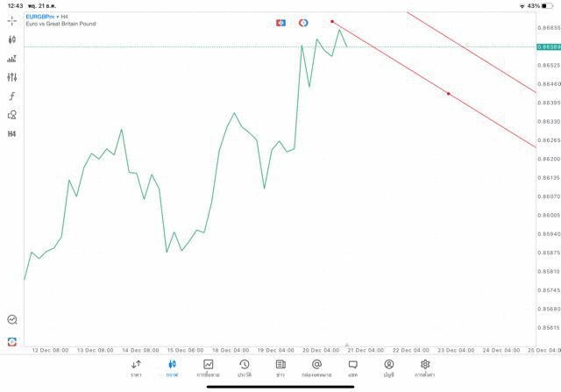The image size is (561, 392).
Task: Click the red trendline anchor point at 23 Dec
Action: [x=449, y=94]
